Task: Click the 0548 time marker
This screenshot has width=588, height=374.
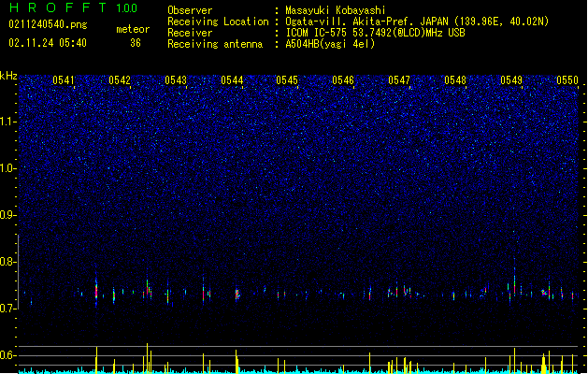Action: (x=455, y=80)
